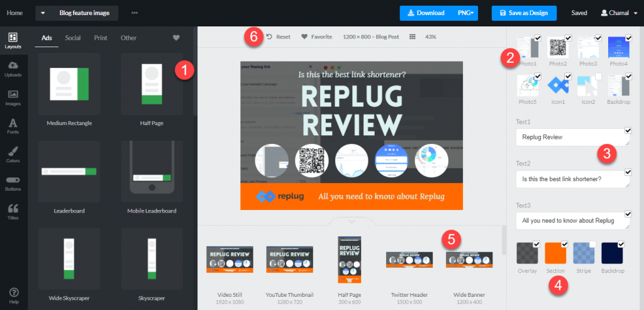
Task: Enable the Stripe color checkbox
Action: (592, 245)
